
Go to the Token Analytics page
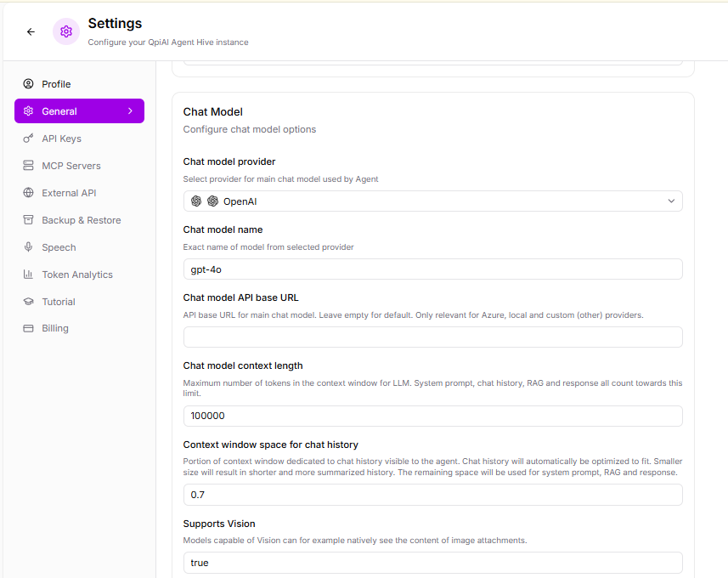(76, 275)
